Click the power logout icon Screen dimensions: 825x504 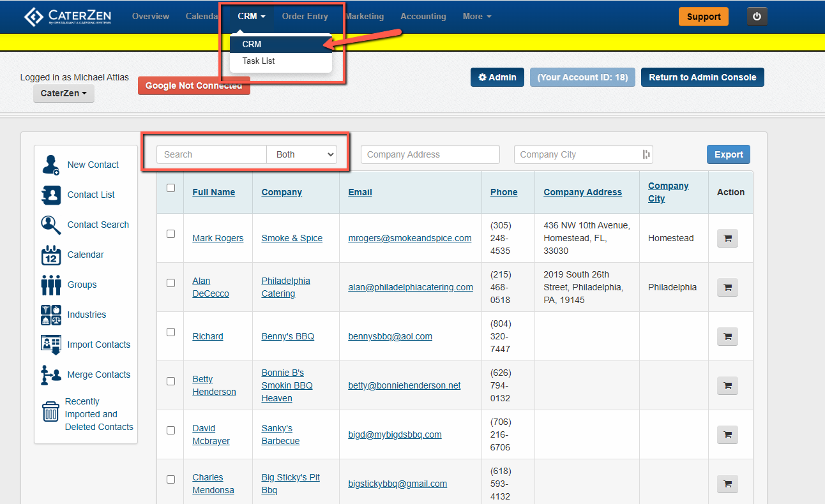point(757,17)
